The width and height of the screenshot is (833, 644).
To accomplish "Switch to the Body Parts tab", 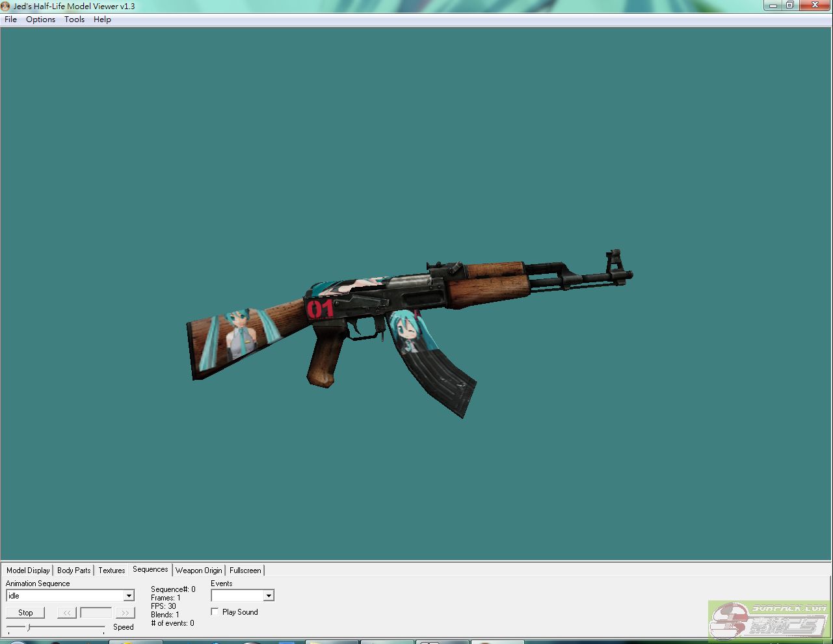I will coord(73,570).
